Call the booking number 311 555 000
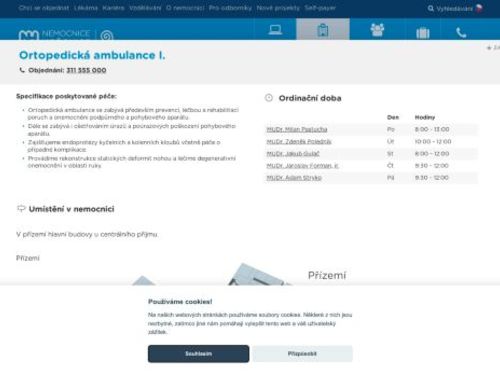Image resolution: width=500 pixels, height=375 pixels. tap(86, 70)
